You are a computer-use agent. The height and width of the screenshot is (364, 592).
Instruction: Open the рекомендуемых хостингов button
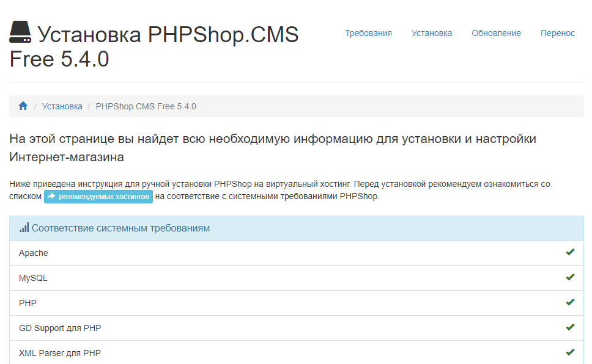[x=98, y=197]
